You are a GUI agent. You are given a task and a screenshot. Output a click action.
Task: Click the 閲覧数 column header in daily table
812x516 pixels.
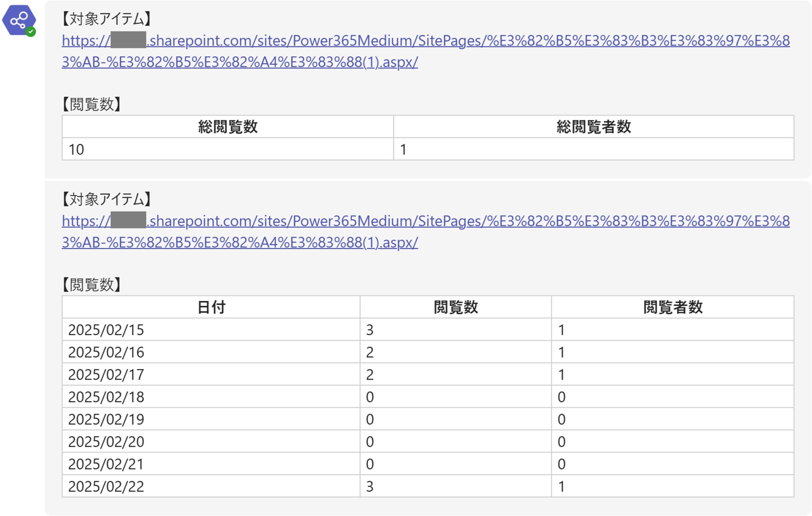point(455,307)
